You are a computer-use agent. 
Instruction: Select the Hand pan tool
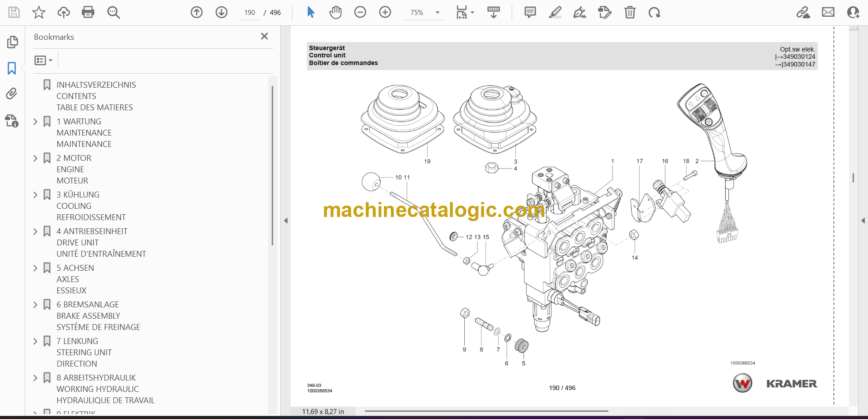(x=335, y=12)
